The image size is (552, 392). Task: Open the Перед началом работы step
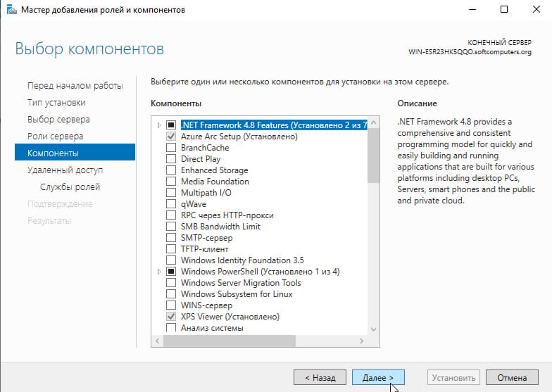click(75, 86)
